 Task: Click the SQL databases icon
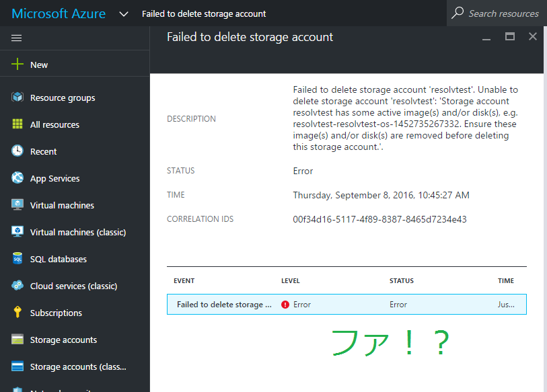[17, 258]
